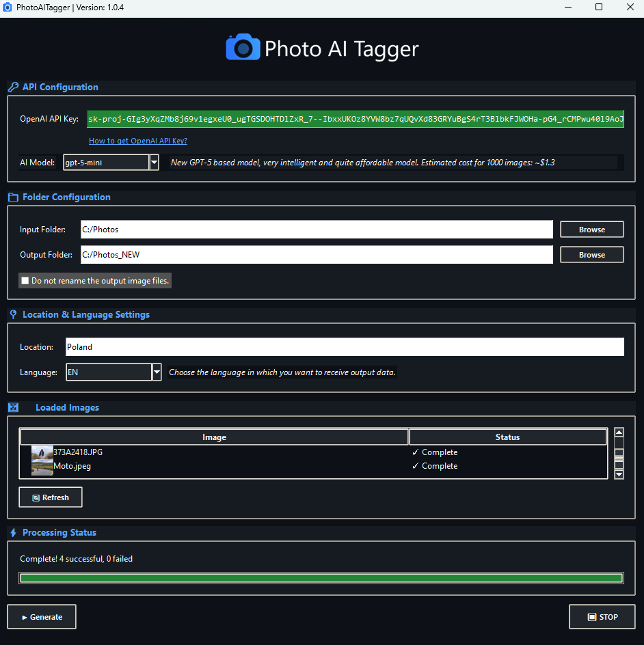The width and height of the screenshot is (644, 645).
Task: Click the location pin icon in Location & Language Settings
Action: point(13,314)
